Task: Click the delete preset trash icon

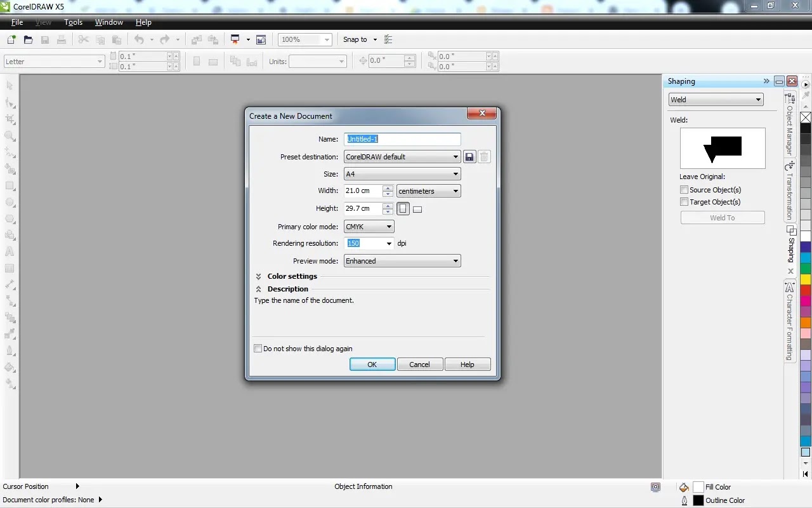Action: [x=484, y=157]
